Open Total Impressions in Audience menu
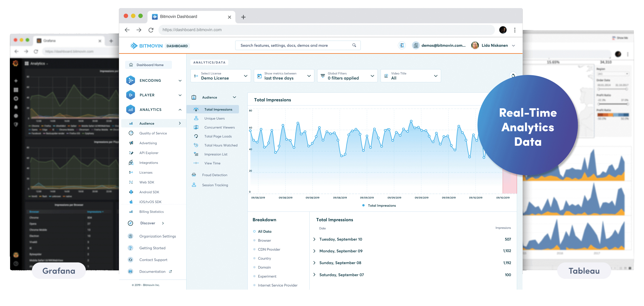 tap(213, 109)
